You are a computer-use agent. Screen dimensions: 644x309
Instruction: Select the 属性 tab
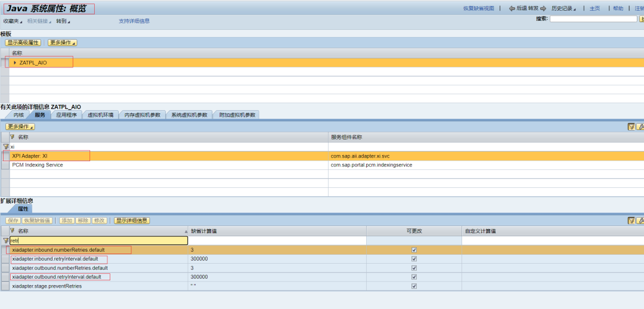coord(23,209)
